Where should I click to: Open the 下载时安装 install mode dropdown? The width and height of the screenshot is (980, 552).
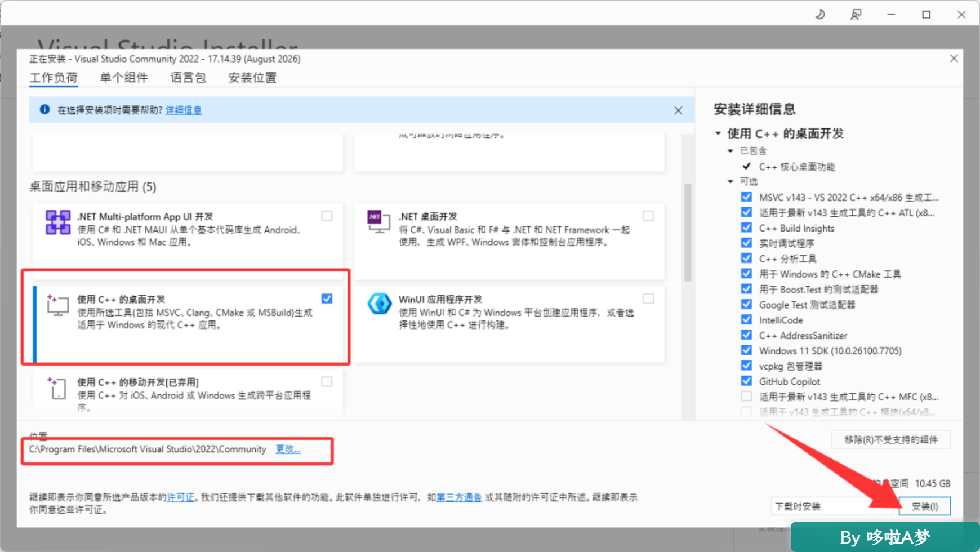pos(831,506)
